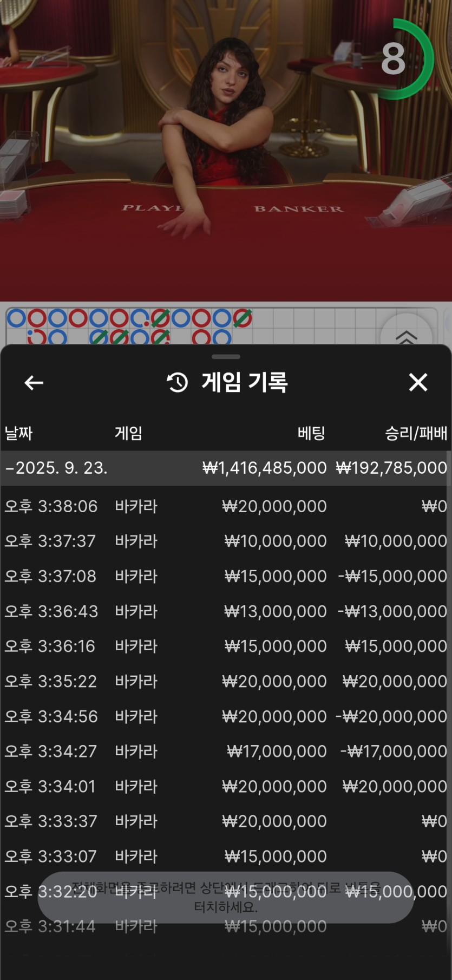Screen dimensions: 452x980
Task: Dismiss the fullscreen exit hint toast
Action: (x=226, y=898)
